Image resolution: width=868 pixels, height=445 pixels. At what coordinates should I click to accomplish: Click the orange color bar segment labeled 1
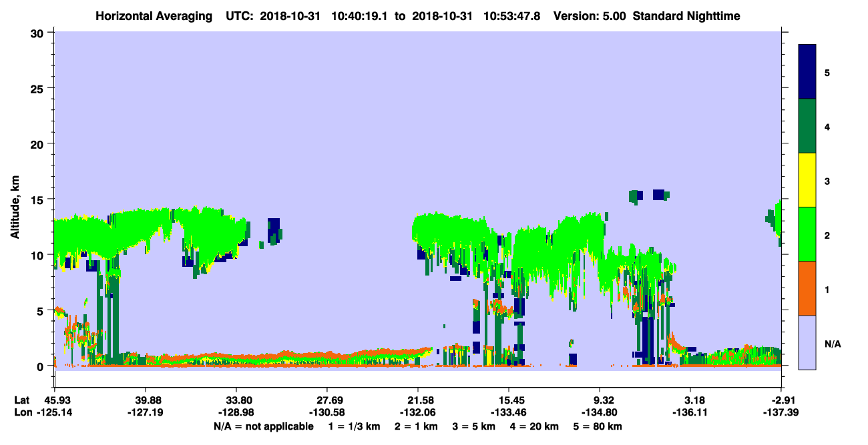[807, 288]
